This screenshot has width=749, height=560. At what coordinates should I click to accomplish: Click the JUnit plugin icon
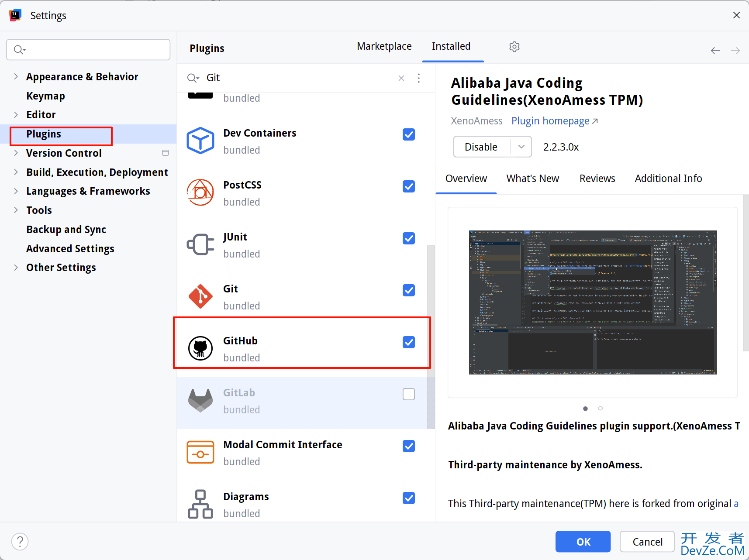[x=200, y=244]
